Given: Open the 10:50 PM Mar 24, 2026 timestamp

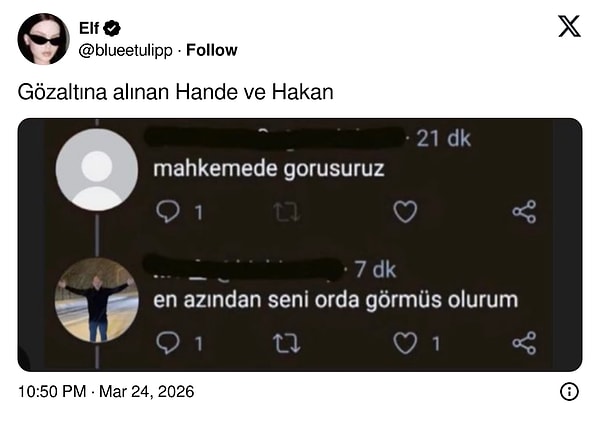Looking at the screenshot, I should tap(106, 391).
